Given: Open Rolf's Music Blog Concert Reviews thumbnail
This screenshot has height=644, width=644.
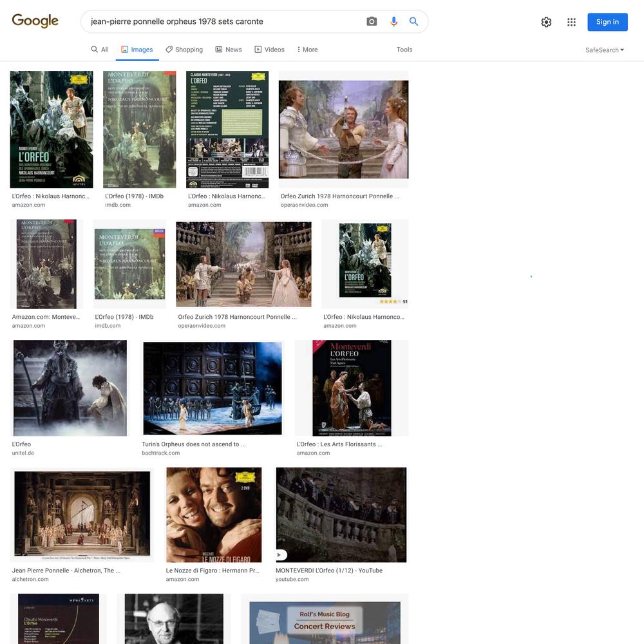Looking at the screenshot, I should coord(325,623).
